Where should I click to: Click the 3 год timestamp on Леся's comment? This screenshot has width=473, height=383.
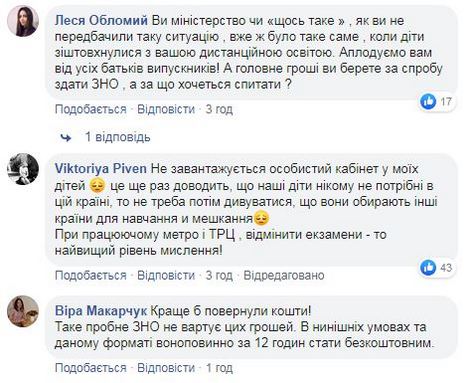[219, 109]
